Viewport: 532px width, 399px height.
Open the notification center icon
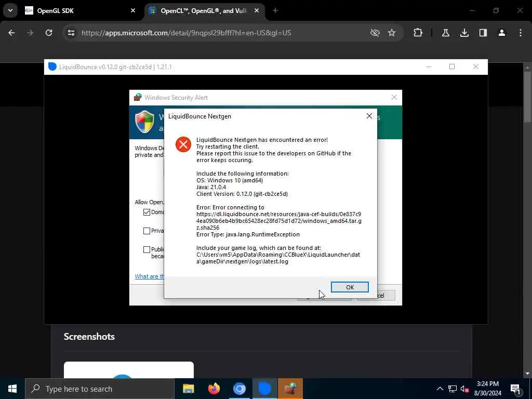[x=515, y=389]
